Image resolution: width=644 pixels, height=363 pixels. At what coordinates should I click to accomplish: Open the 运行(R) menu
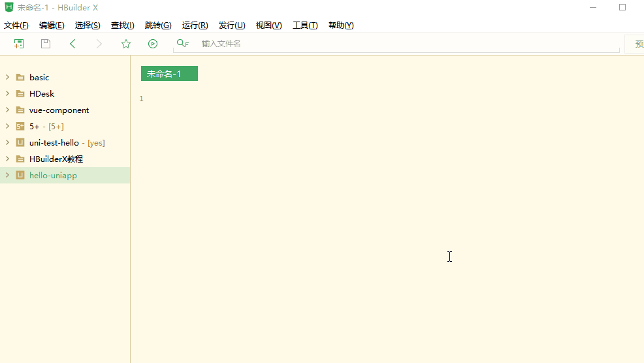pos(195,25)
